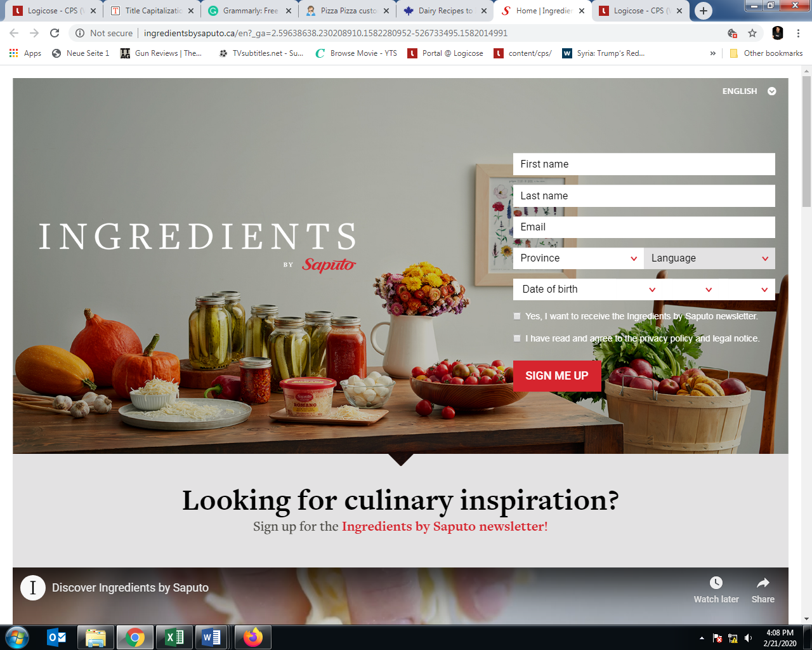Open Excel from the taskbar
Viewport: 812px width, 650px height.
pyautogui.click(x=174, y=637)
